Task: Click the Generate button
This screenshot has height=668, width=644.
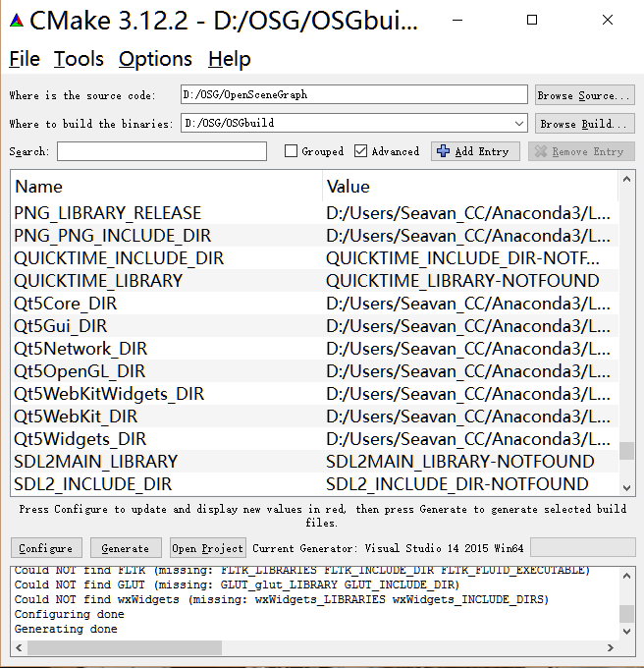Action: pyautogui.click(x=126, y=548)
